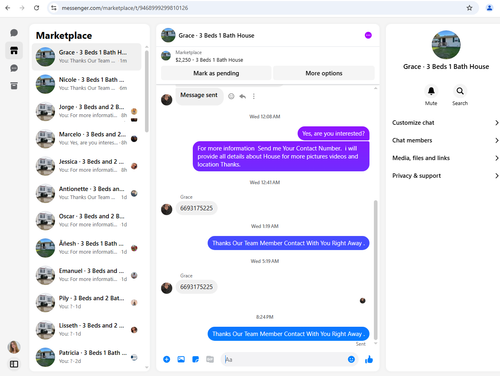Open the $2,250 3 Beds listing link

tap(209, 60)
